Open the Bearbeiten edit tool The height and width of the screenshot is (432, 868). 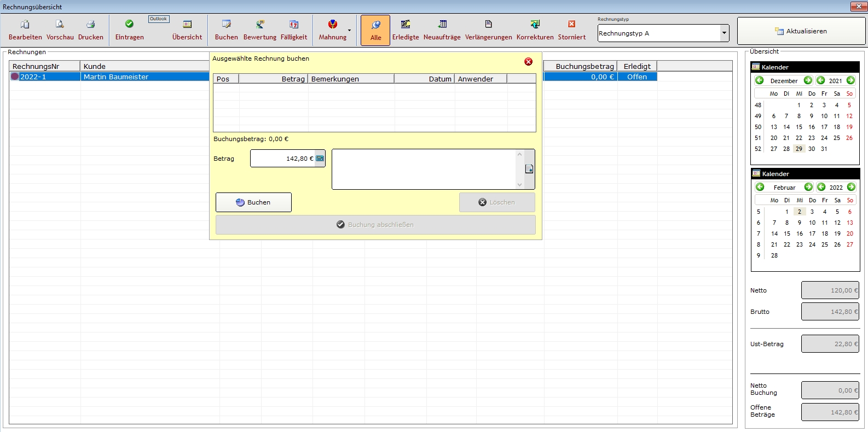point(25,30)
